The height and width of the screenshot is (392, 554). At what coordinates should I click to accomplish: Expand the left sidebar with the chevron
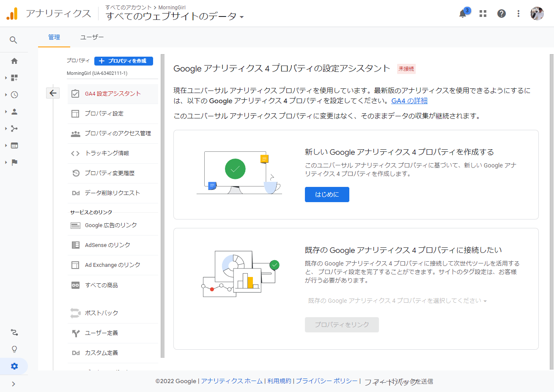[x=14, y=384]
